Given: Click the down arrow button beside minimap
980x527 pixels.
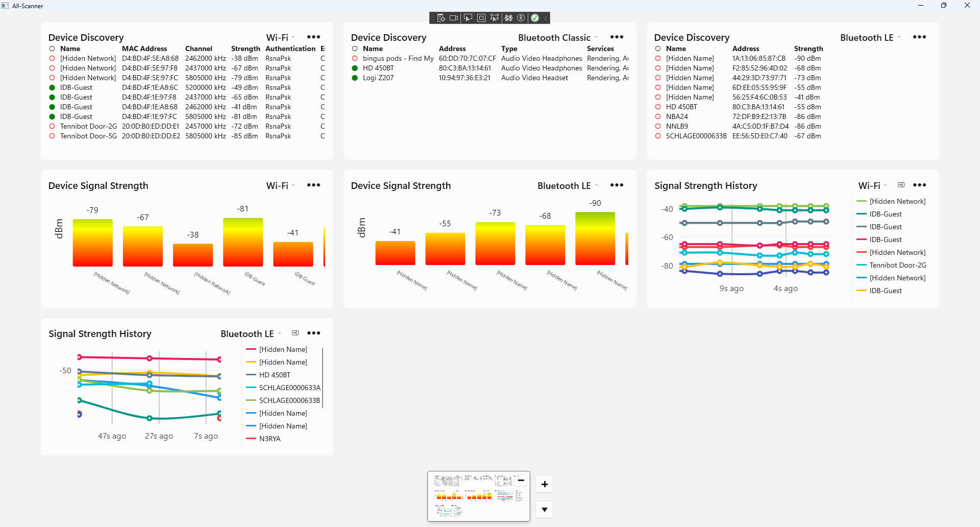Looking at the screenshot, I should tap(545, 510).
